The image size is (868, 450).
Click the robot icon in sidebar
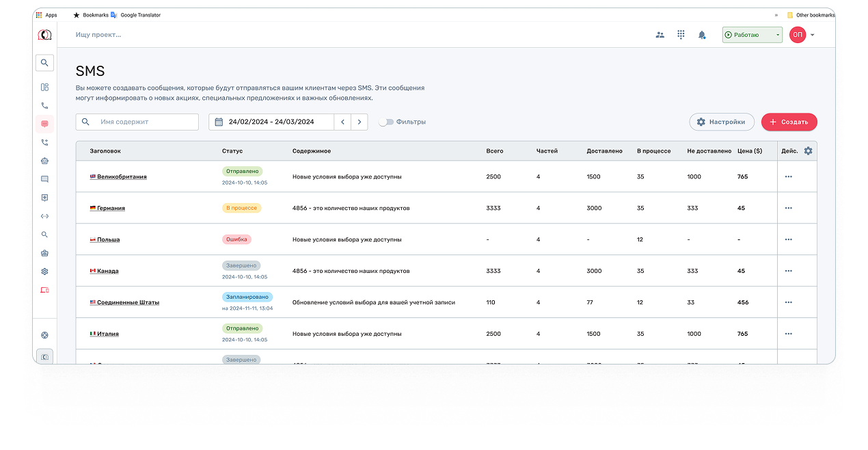44,161
